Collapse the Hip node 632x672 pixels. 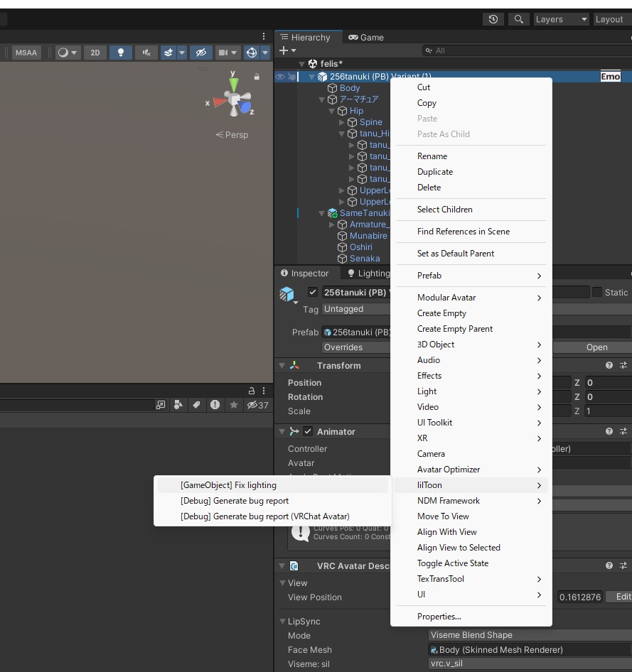(331, 111)
